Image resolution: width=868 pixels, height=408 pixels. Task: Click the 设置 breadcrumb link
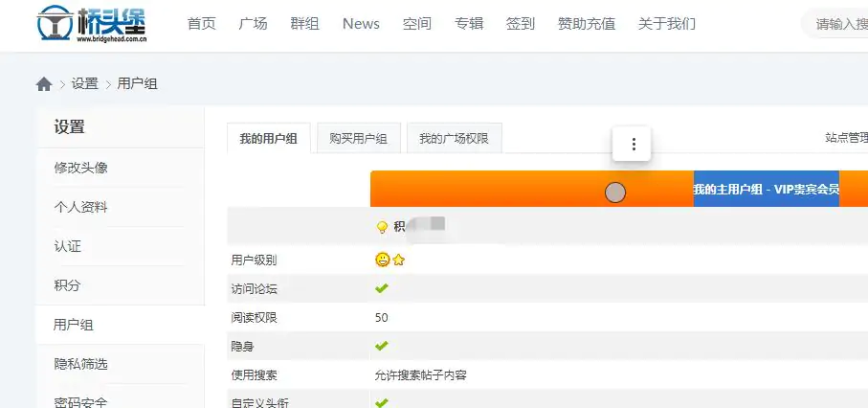coord(85,84)
